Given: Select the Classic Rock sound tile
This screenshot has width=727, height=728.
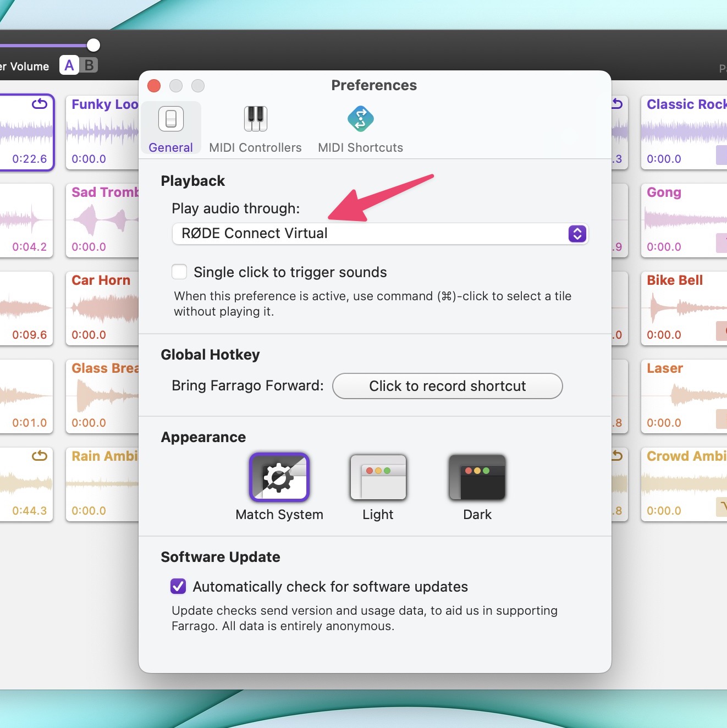Looking at the screenshot, I should (x=684, y=132).
